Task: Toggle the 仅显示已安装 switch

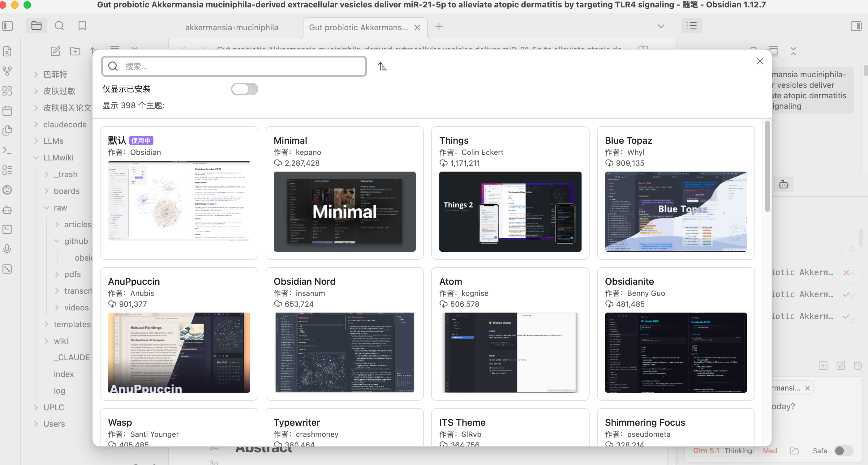Action: tap(245, 89)
